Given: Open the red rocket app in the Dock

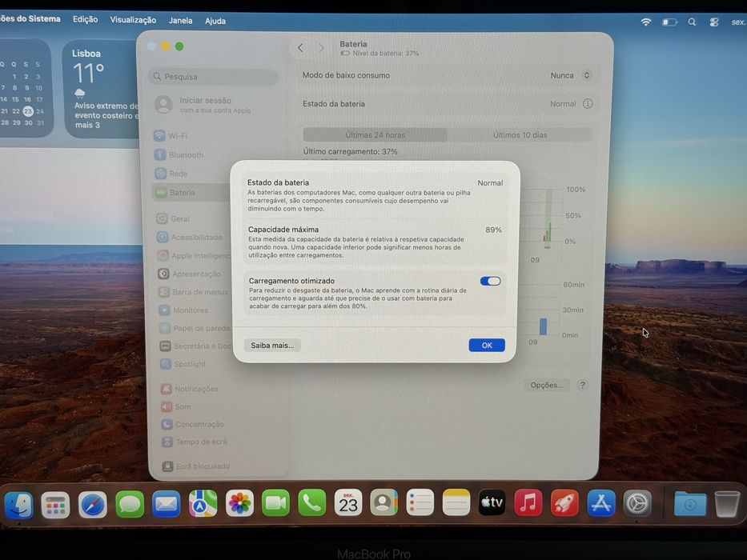Looking at the screenshot, I should point(564,503).
